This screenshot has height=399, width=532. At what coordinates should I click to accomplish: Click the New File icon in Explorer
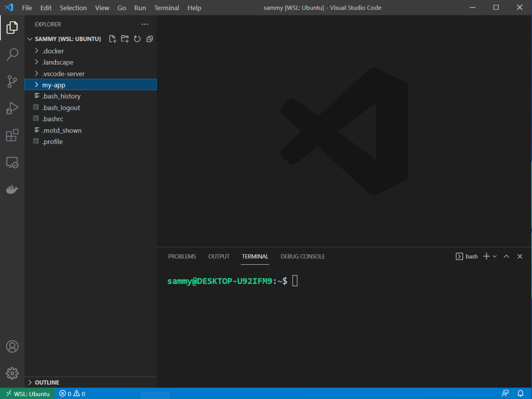tap(113, 39)
